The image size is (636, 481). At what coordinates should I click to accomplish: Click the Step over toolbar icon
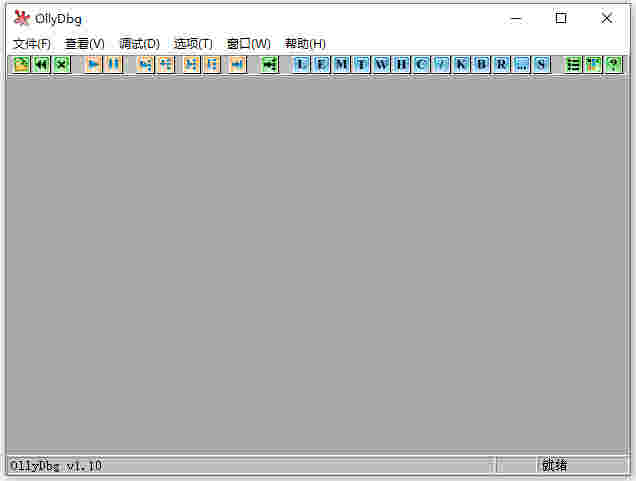point(166,64)
